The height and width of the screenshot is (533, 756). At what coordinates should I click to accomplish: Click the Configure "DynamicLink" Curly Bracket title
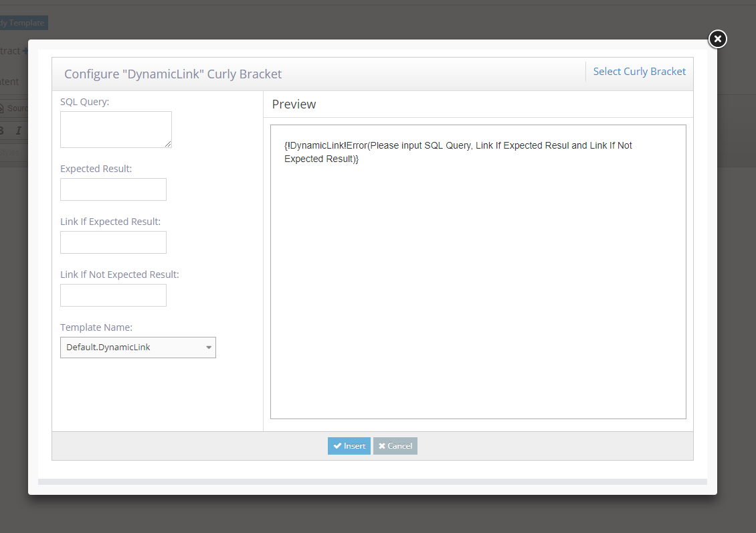tap(173, 74)
